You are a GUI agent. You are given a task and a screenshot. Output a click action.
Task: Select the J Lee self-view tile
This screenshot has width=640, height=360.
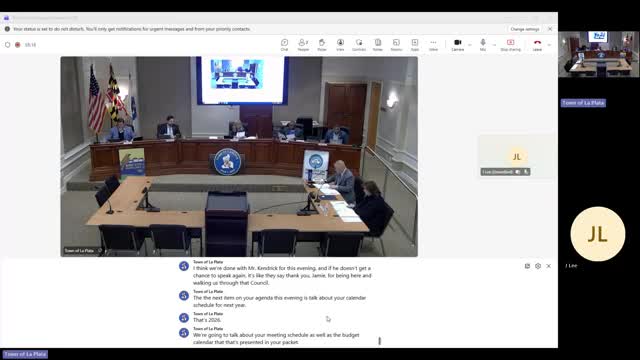tap(517, 157)
